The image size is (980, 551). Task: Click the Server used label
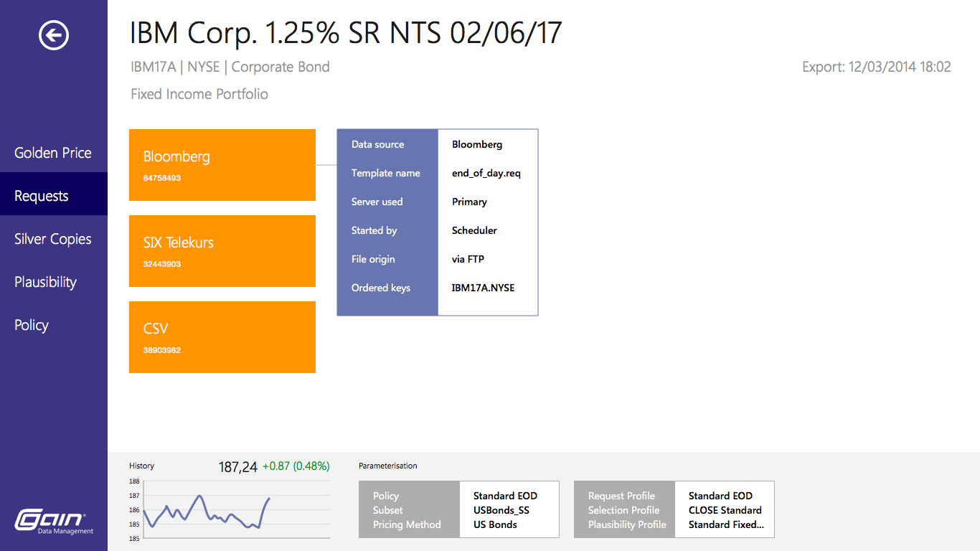(377, 202)
